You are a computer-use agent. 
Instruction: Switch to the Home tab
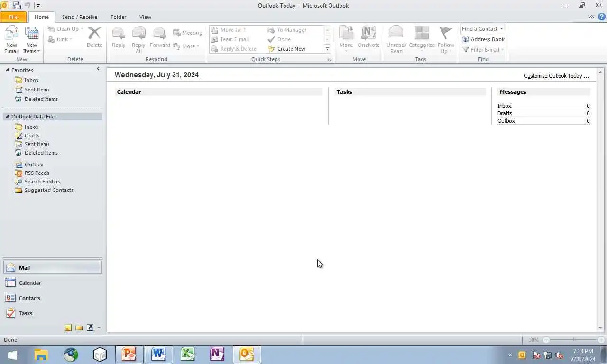pos(41,17)
